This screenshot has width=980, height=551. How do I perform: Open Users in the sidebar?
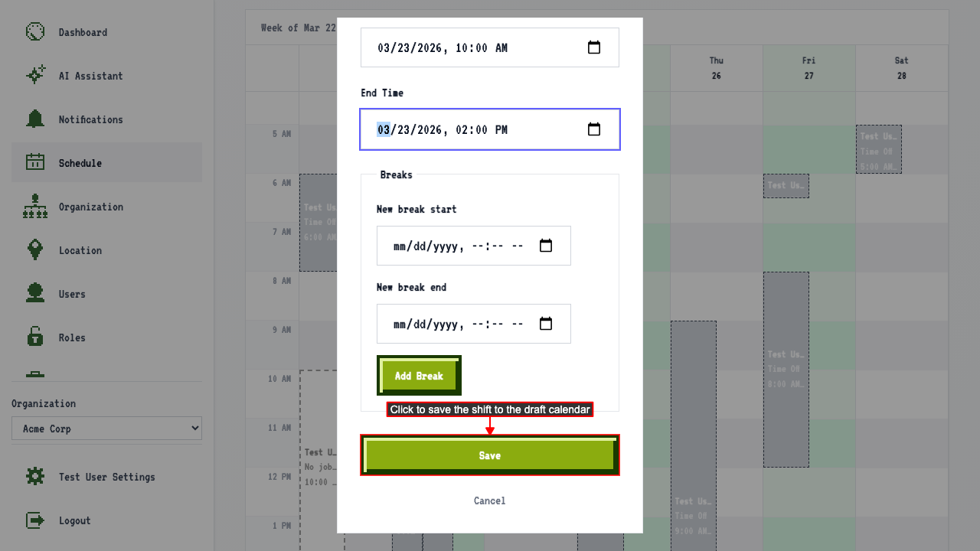tap(106, 294)
